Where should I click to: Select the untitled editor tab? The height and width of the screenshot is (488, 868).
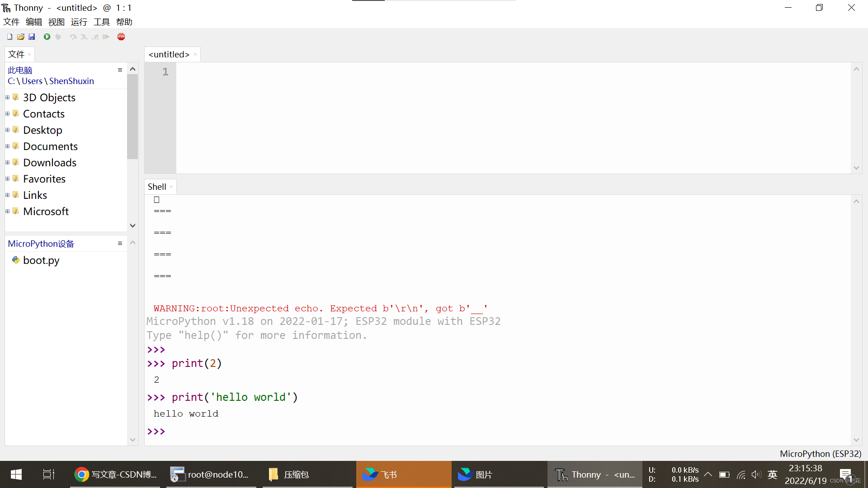click(169, 54)
